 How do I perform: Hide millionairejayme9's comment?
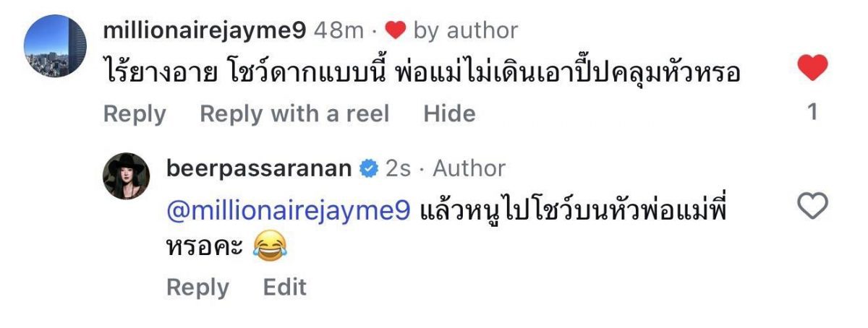449,114
